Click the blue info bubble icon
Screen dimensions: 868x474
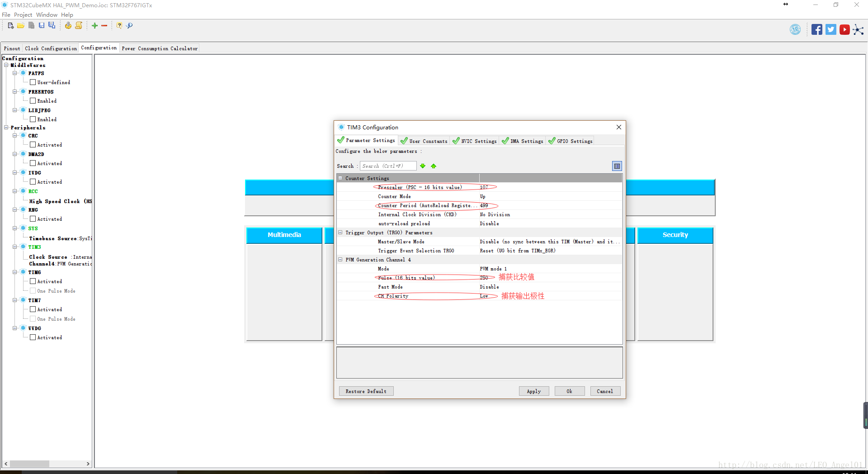click(x=130, y=26)
